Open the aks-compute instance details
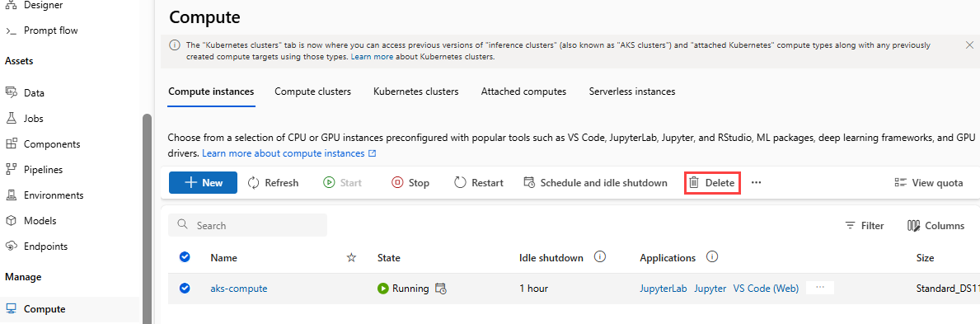980x324 pixels. click(x=239, y=289)
